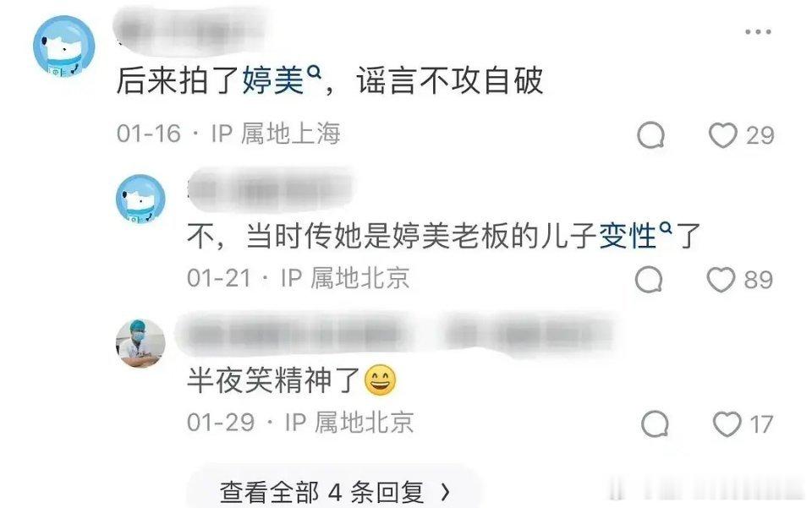Open the blue search link 变性
Screen dimensions: 812x508
628,235
